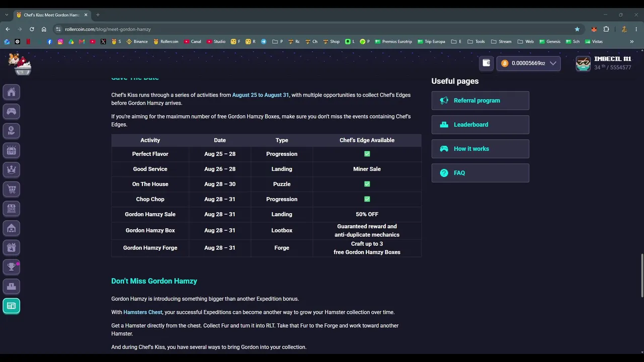Open the FAQ page
Viewport: 644px width, 362px height.
point(480,173)
